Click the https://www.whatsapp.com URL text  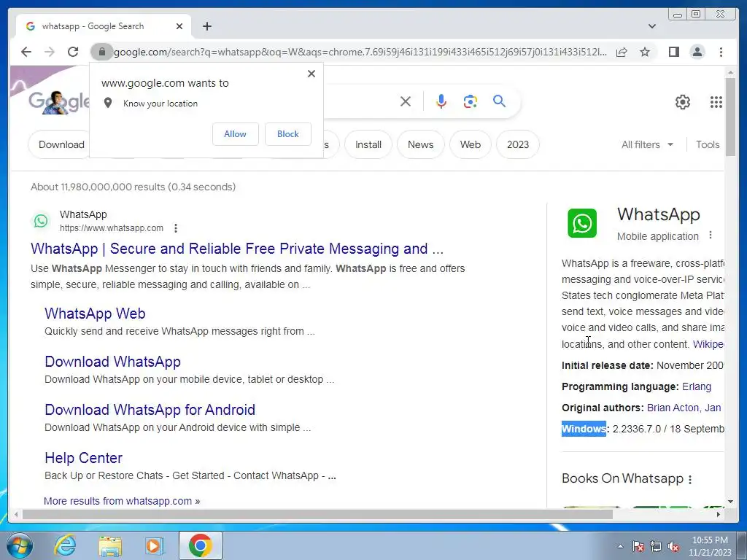click(x=112, y=228)
